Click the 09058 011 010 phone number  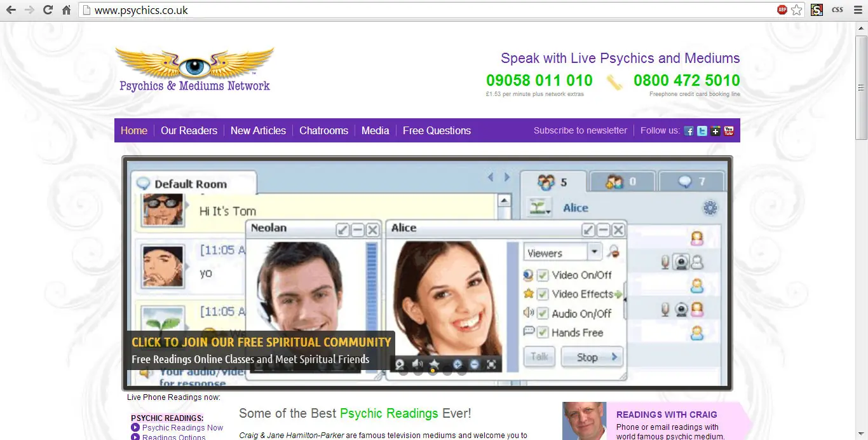(x=539, y=81)
